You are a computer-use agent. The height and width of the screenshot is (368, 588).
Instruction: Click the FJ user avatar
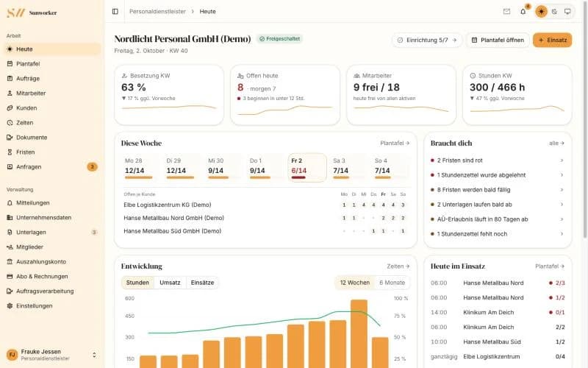coord(12,355)
